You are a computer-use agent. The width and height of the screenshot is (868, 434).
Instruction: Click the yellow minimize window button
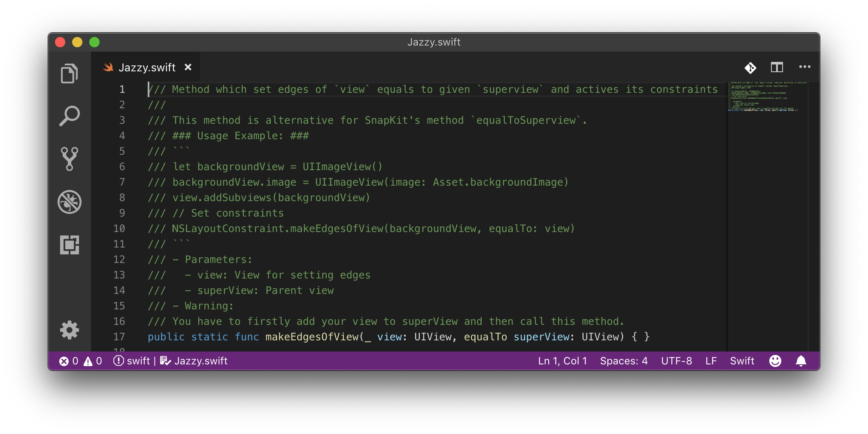pyautogui.click(x=77, y=42)
